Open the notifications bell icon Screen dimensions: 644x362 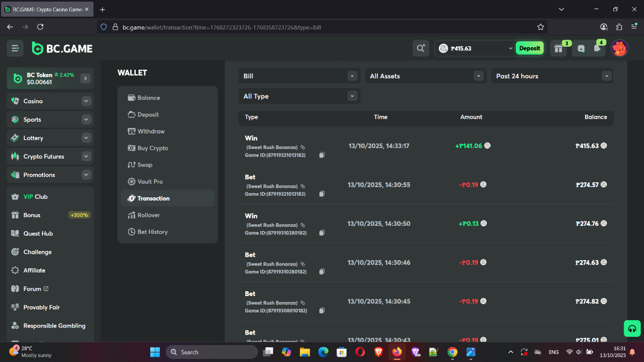(x=597, y=48)
